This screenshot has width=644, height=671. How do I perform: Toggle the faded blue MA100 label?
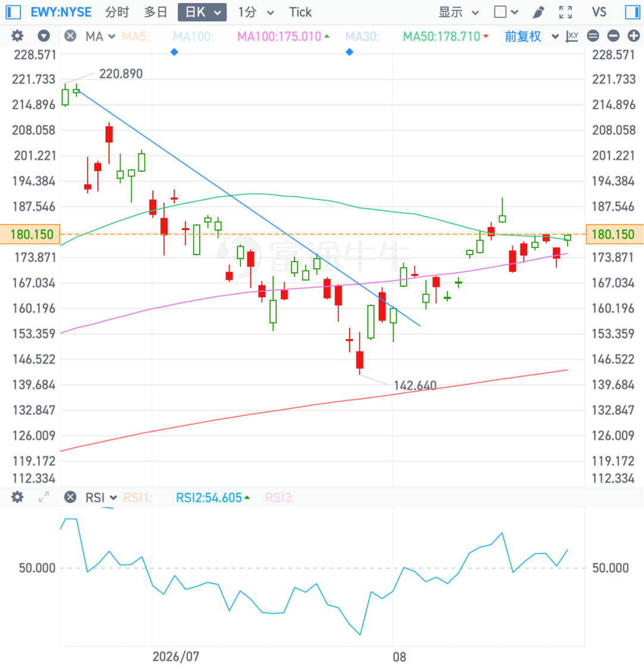click(x=193, y=36)
